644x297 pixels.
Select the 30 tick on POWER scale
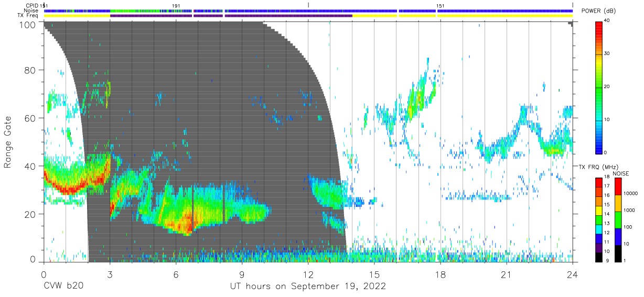tap(607, 53)
